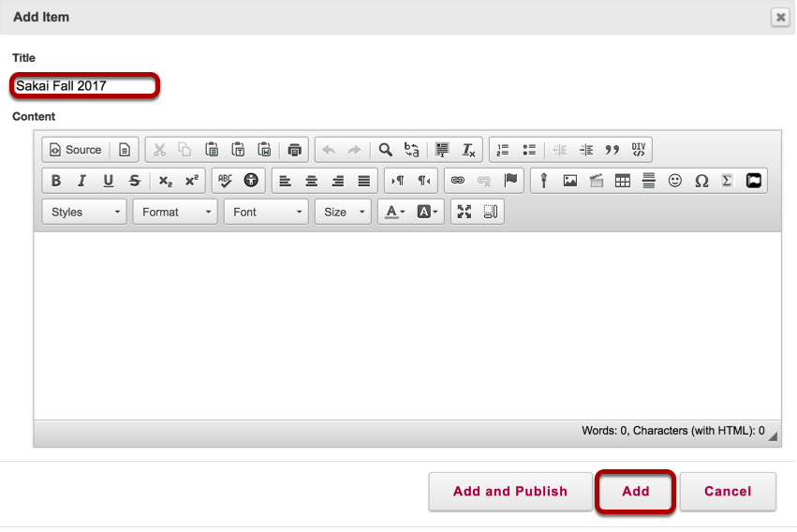797x532 pixels.
Task: Open the Text Color picker
Action: (395, 212)
